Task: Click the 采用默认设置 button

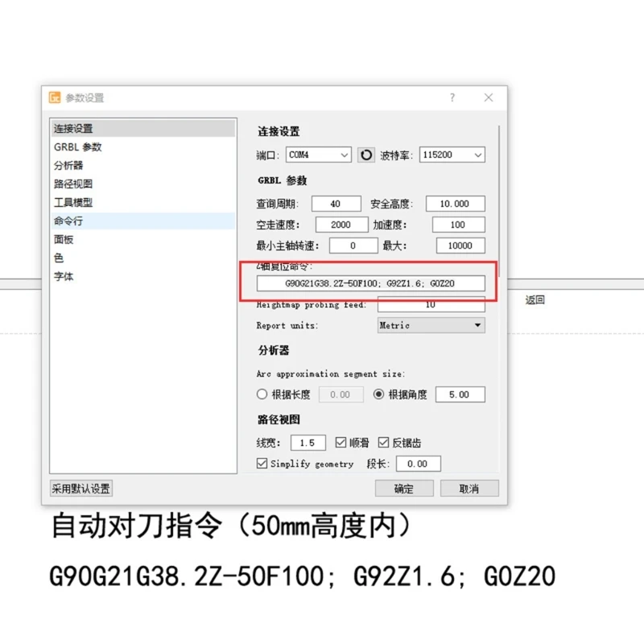Action: (81, 489)
